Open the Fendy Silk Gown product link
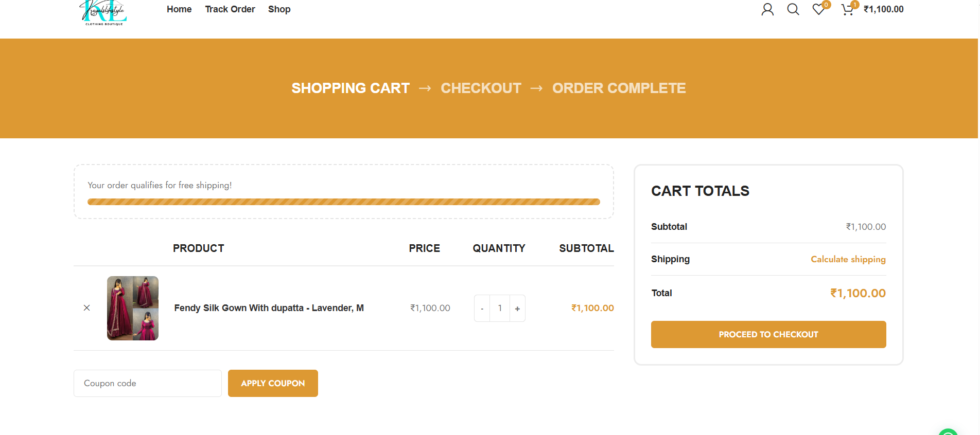The image size is (980, 435). [269, 308]
